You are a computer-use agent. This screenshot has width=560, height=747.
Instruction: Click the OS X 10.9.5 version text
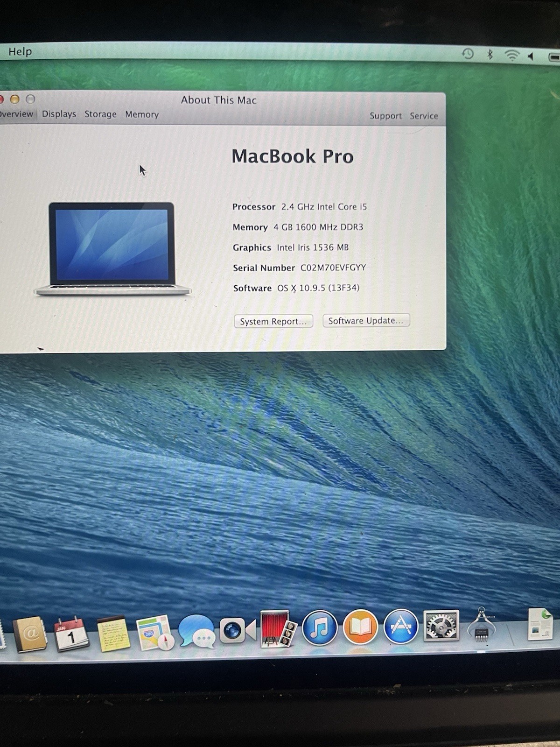pos(318,288)
